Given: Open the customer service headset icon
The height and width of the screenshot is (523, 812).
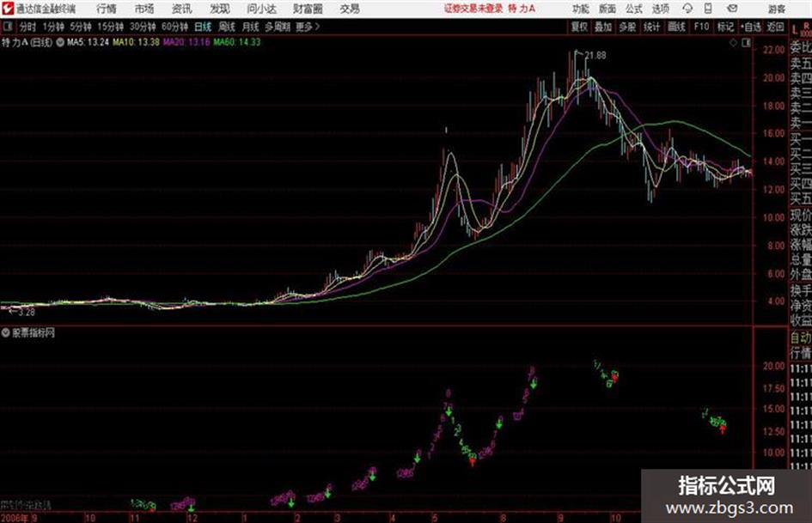Looking at the screenshot, I should tap(687, 9).
